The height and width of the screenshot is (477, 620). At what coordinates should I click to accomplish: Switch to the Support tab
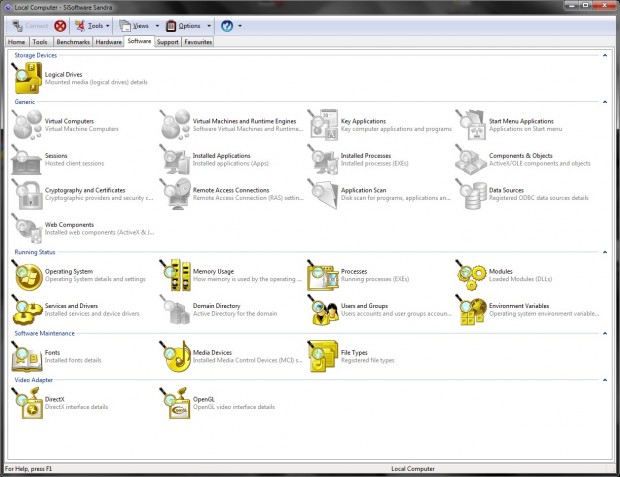168,42
